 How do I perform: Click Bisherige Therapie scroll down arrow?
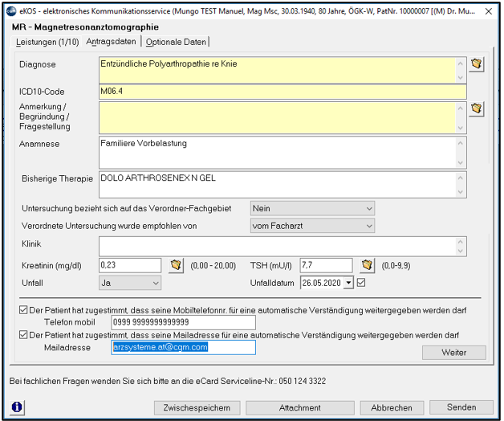coord(461,192)
